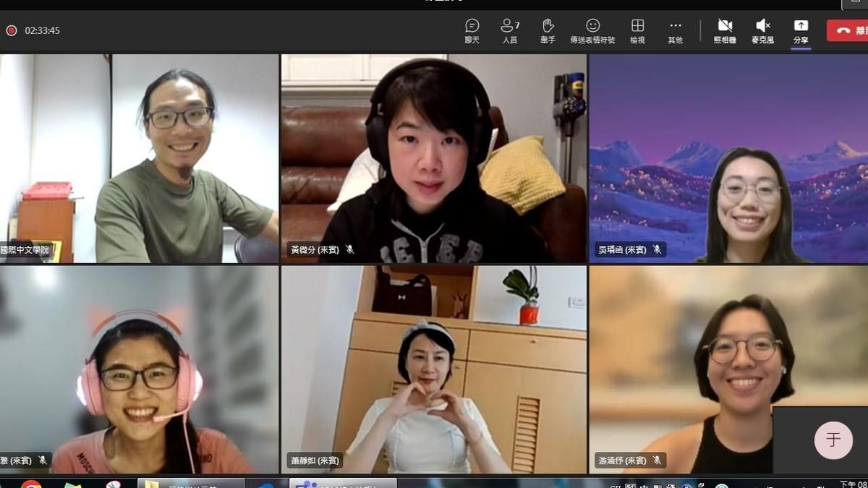This screenshot has width=868, height=488.
Task: Click the red recording indicator
Action: [x=12, y=30]
